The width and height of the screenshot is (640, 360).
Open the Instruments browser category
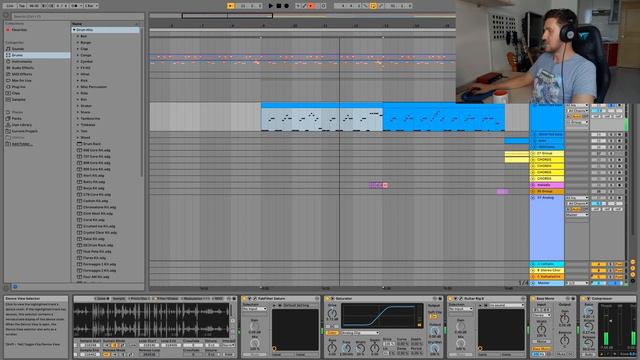[x=22, y=61]
